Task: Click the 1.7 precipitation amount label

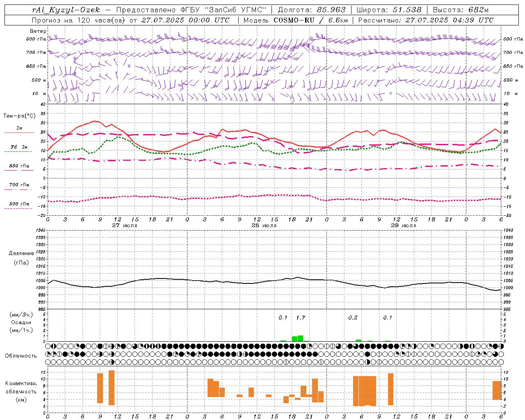Action: click(301, 317)
